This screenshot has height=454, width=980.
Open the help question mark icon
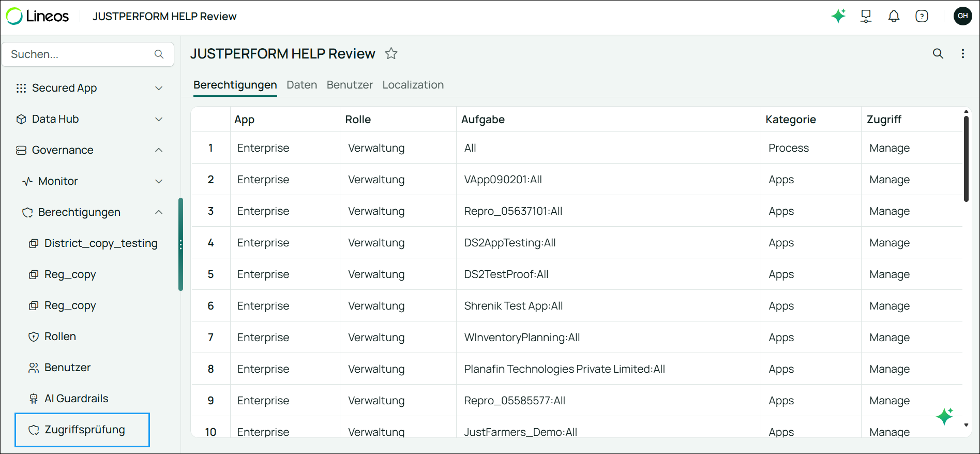(922, 16)
